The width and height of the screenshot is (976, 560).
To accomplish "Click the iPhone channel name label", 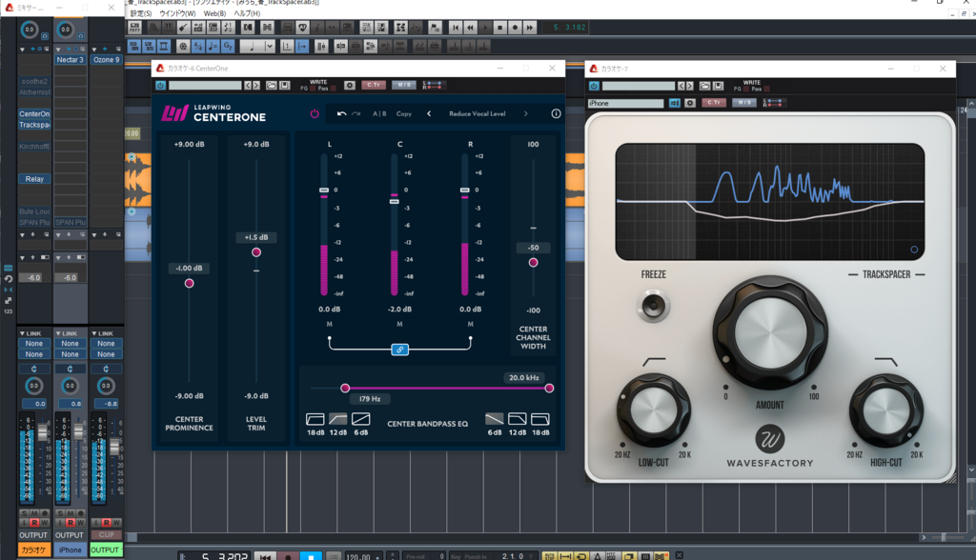I will (70, 550).
